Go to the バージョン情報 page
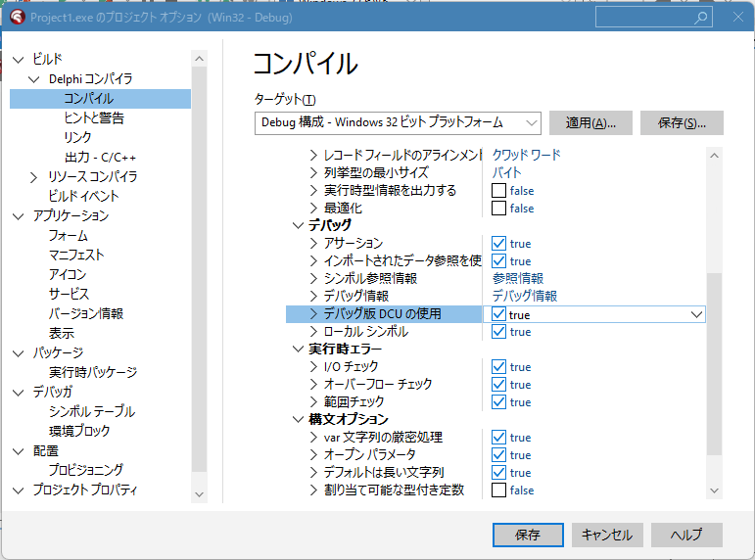755x560 pixels. [86, 314]
